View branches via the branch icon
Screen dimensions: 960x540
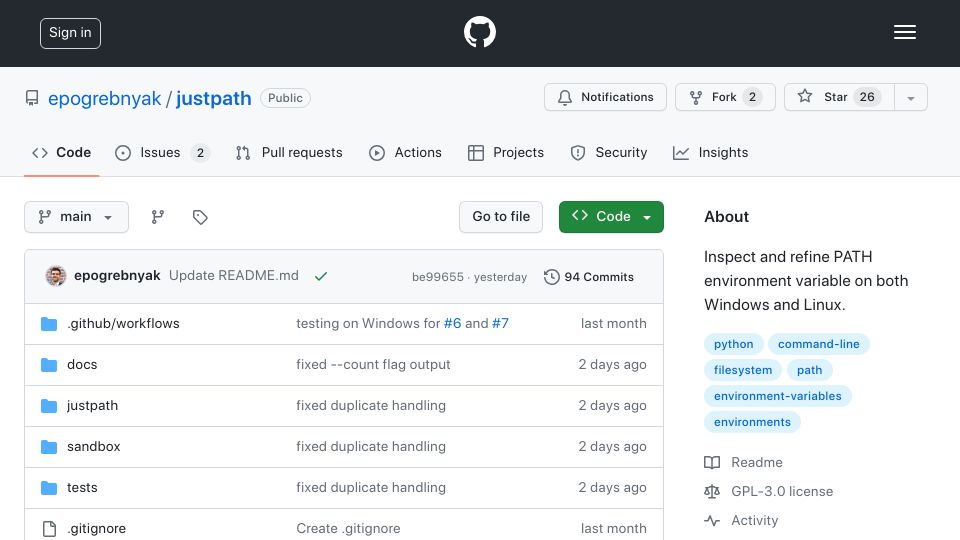click(157, 217)
